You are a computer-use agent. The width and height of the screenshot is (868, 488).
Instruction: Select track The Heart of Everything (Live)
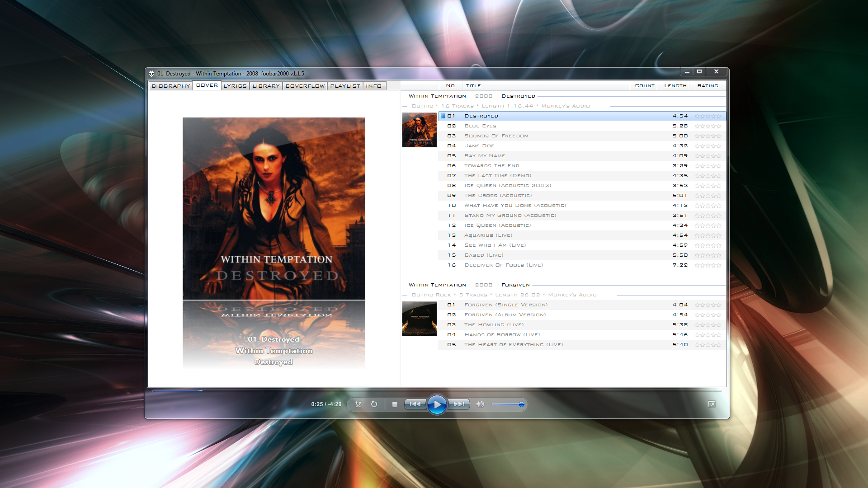pyautogui.click(x=582, y=345)
